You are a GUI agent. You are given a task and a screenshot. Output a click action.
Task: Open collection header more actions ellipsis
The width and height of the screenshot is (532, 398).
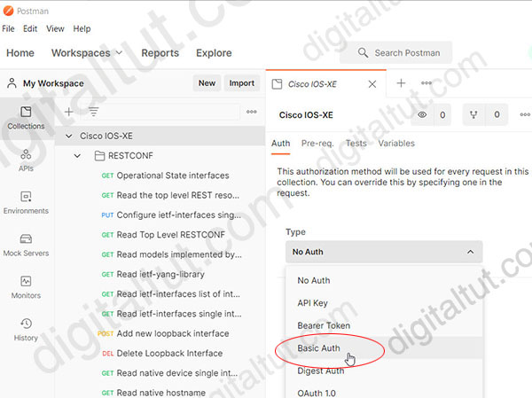pyautogui.click(x=525, y=114)
